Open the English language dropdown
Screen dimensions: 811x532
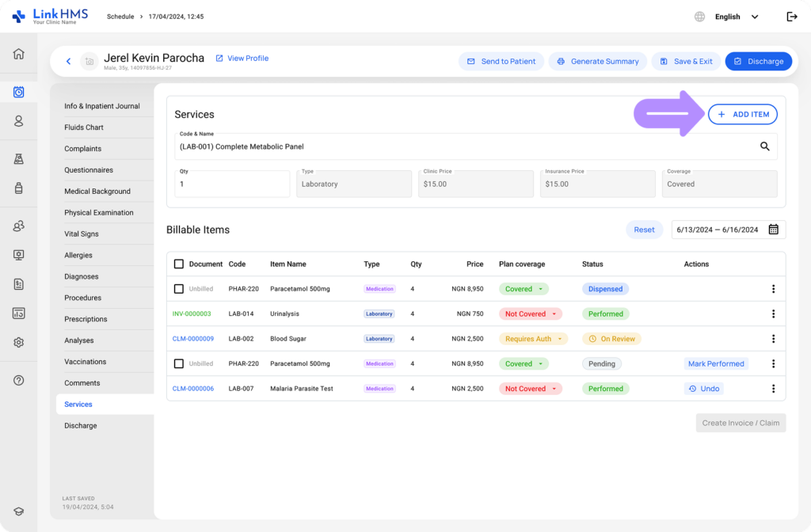point(737,17)
